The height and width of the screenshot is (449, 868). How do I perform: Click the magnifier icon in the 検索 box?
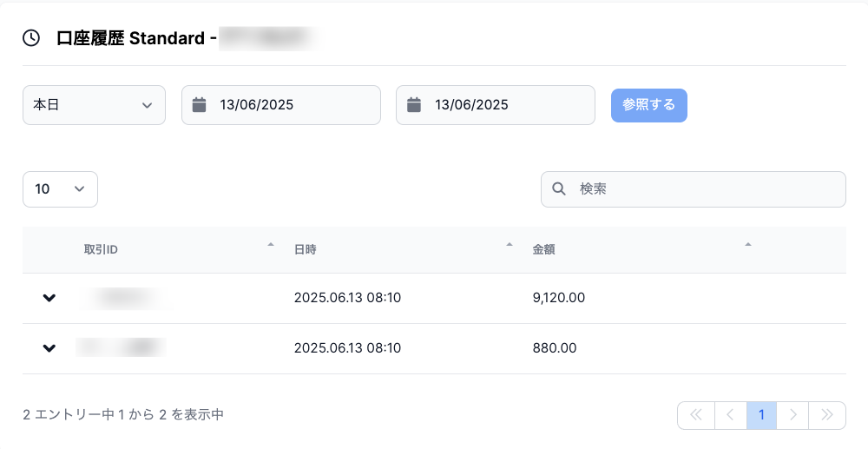coord(559,188)
